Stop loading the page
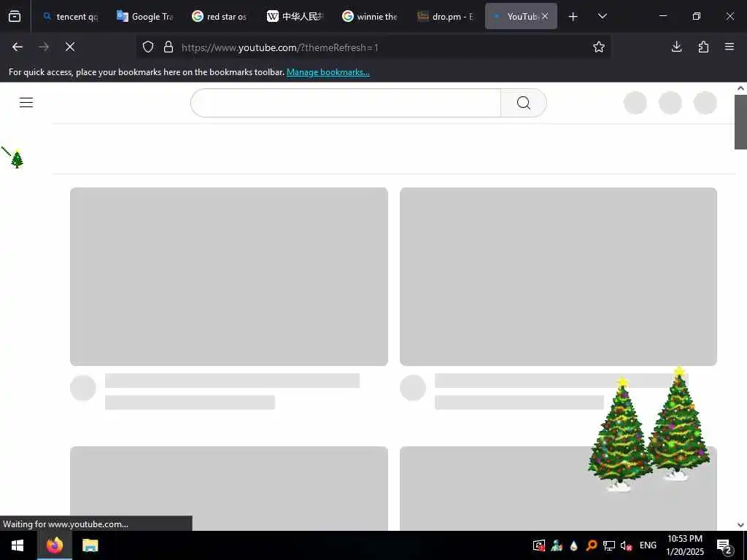Image resolution: width=747 pixels, height=560 pixels. point(70,47)
